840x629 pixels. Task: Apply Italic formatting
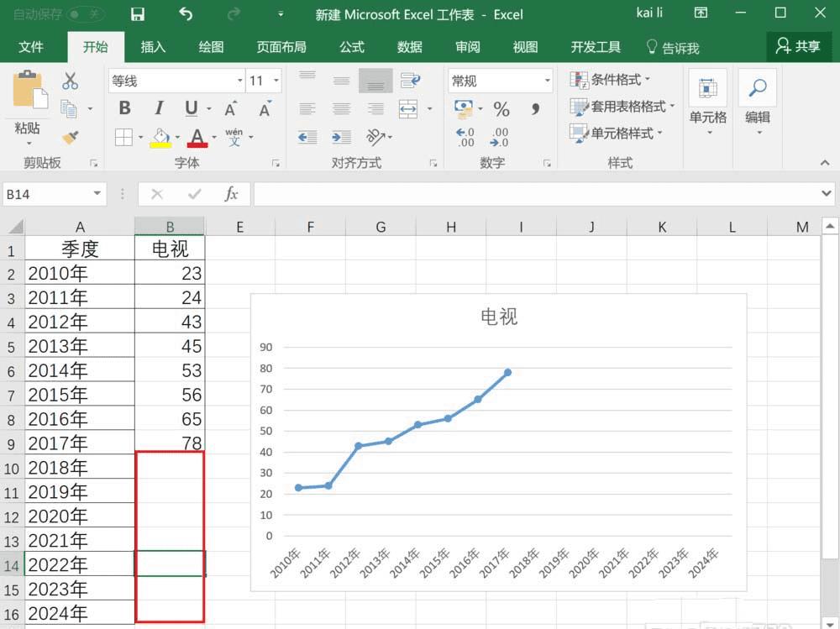click(x=159, y=108)
